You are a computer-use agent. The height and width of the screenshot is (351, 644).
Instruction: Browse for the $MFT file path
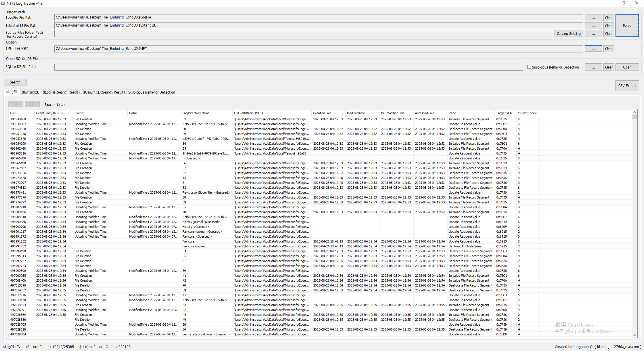point(593,49)
